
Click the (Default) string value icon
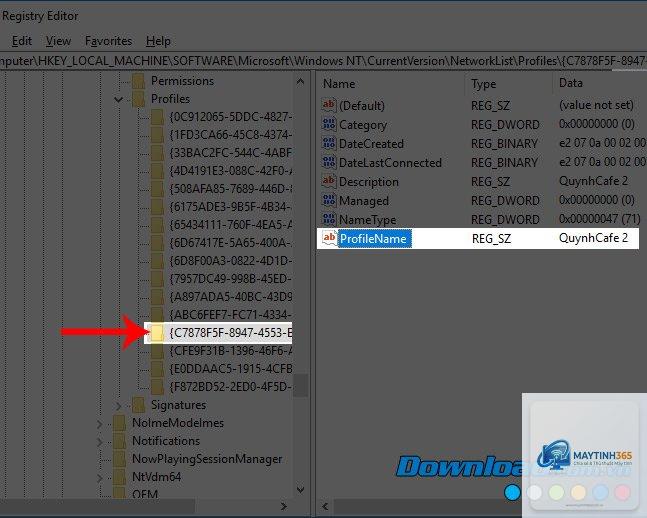(329, 105)
